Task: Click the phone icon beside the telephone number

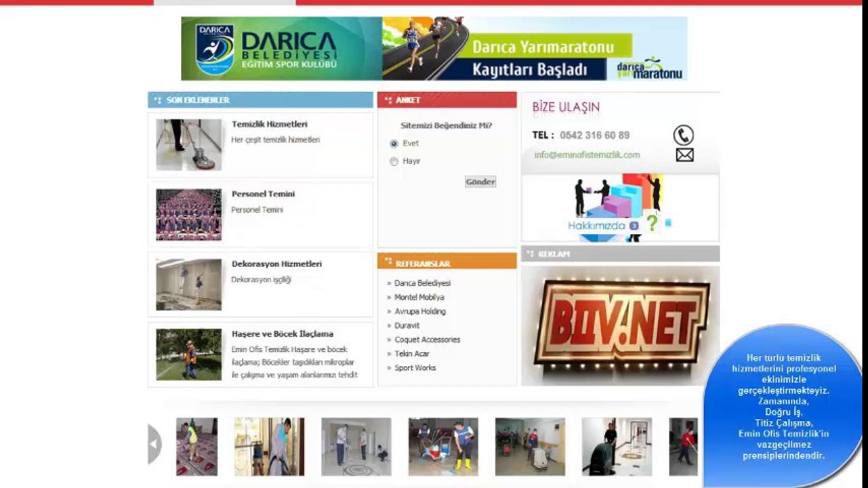Action: (x=683, y=135)
